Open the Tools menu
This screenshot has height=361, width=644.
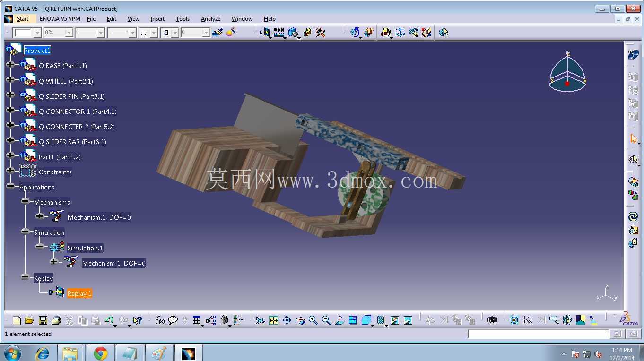click(x=183, y=19)
